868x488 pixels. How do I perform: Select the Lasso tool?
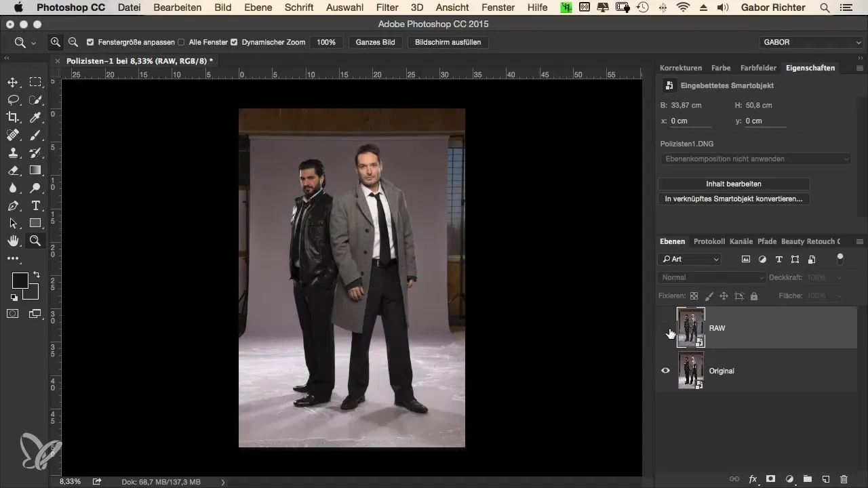point(13,100)
